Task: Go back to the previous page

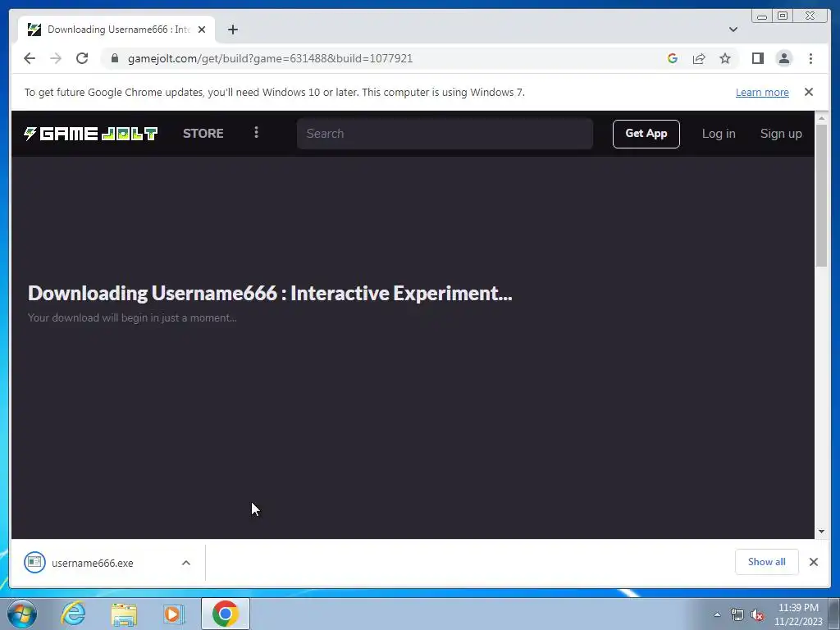Action: coord(30,58)
